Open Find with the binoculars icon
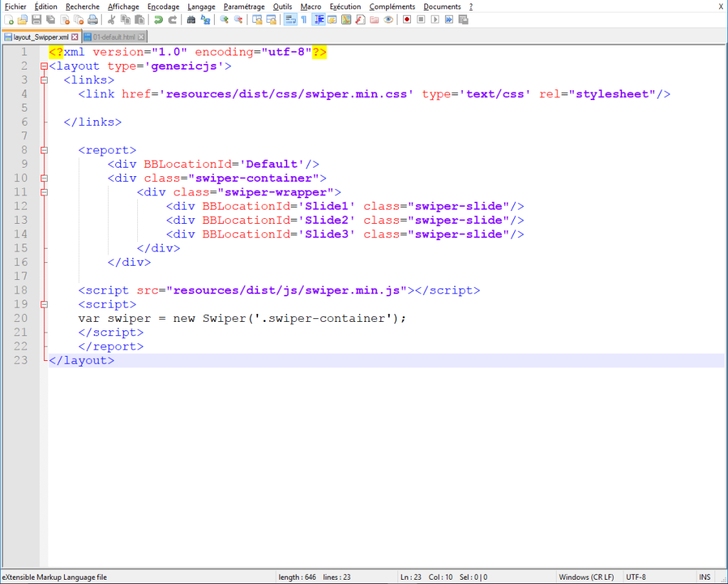 (x=191, y=19)
